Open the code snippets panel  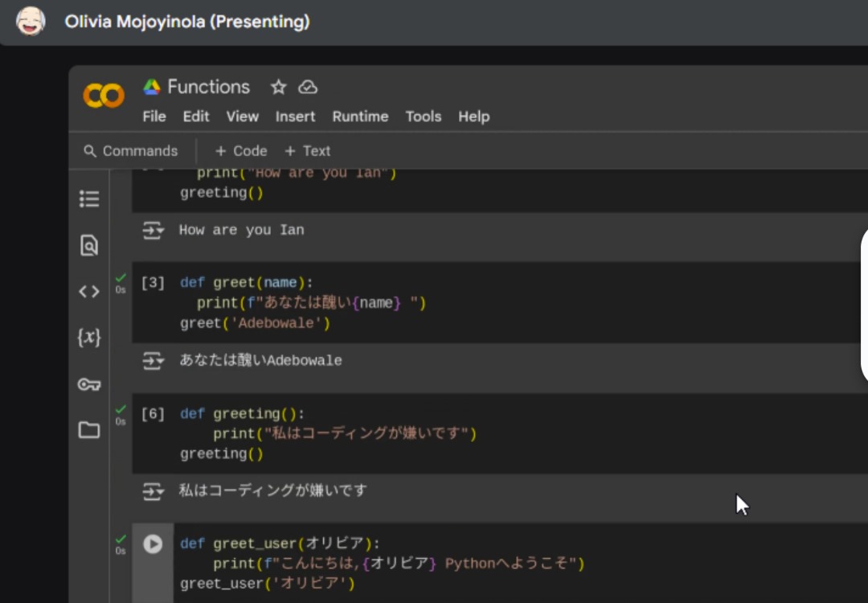[x=88, y=291]
